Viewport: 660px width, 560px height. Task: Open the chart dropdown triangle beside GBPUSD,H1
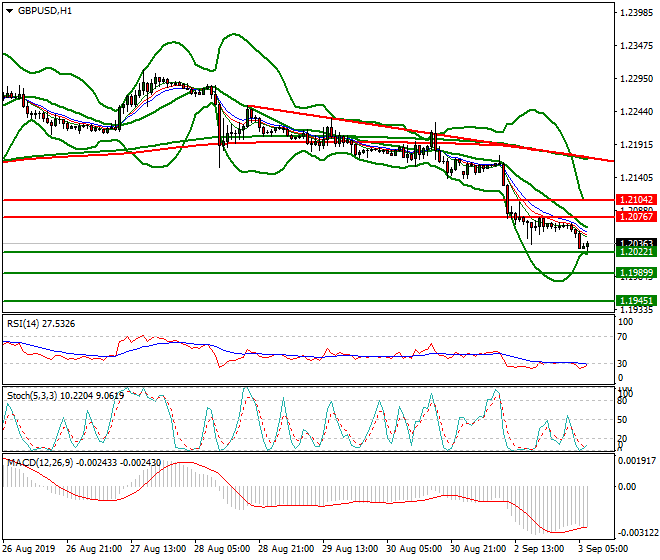pyautogui.click(x=9, y=11)
